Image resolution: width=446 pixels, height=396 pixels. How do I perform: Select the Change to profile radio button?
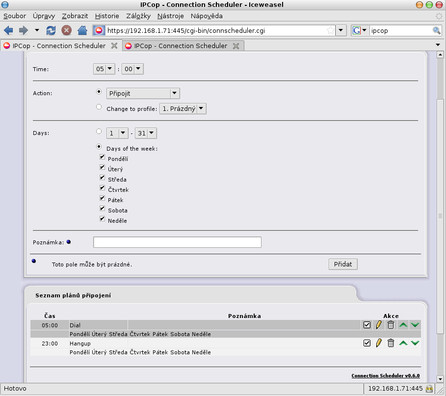coord(99,107)
